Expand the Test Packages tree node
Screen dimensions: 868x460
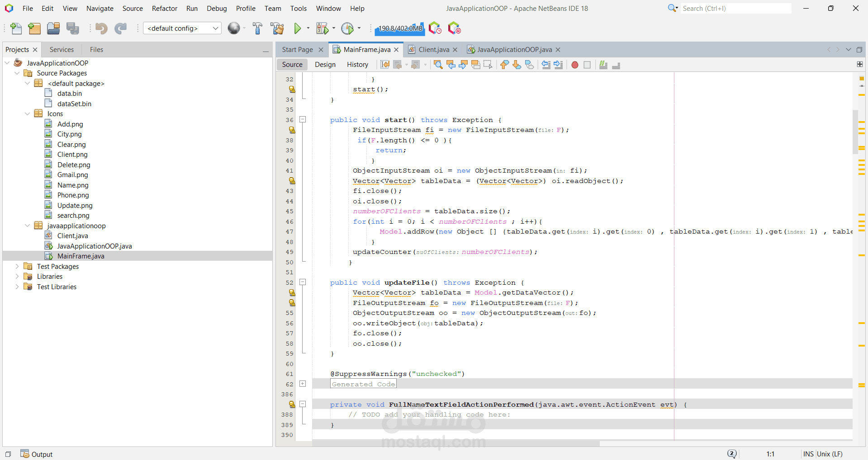[17, 267]
